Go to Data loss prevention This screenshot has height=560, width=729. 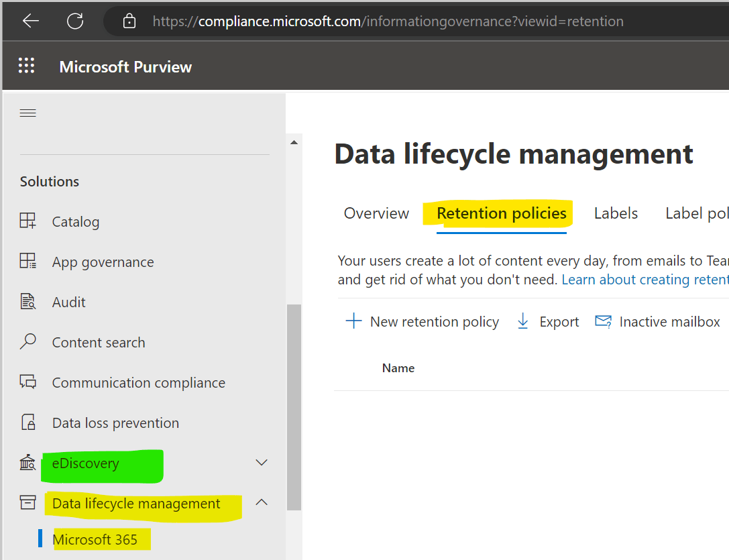pos(115,423)
